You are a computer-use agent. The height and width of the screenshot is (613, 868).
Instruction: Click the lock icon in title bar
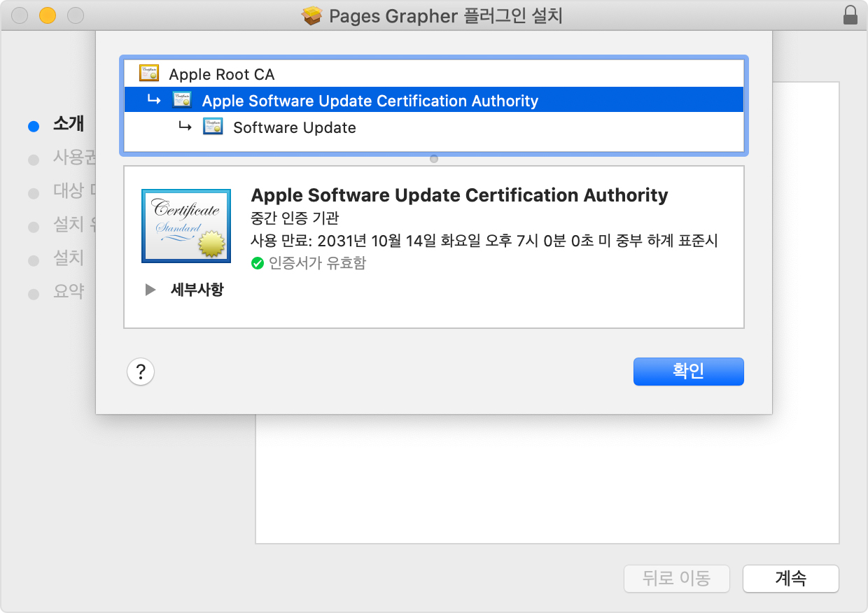[850, 15]
